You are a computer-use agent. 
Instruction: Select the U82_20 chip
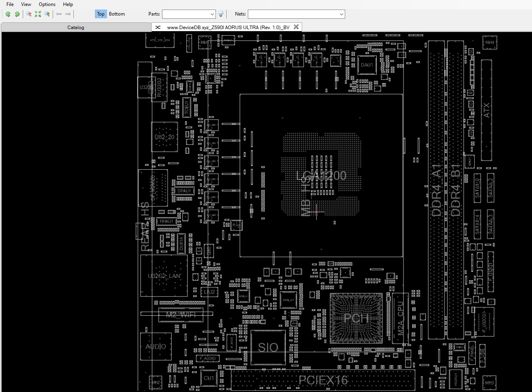point(164,137)
